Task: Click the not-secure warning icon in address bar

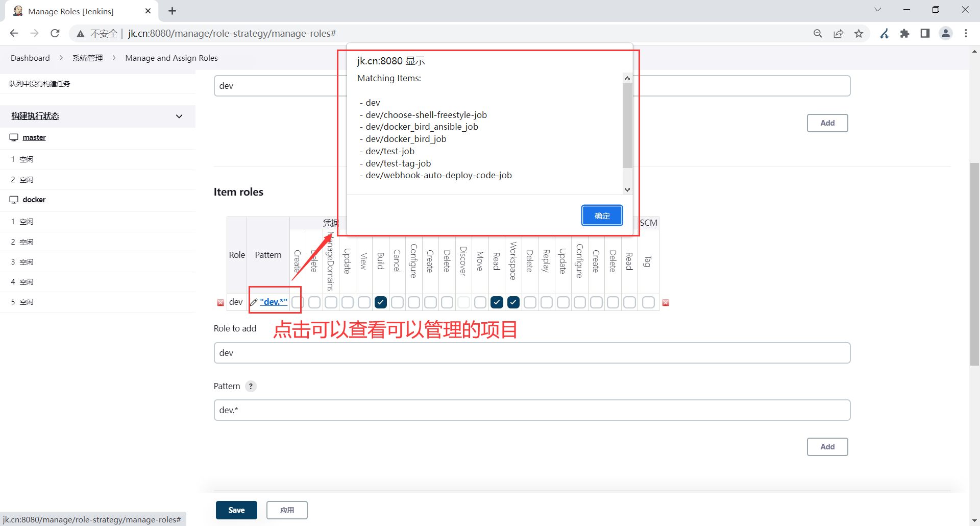Action: [81, 34]
